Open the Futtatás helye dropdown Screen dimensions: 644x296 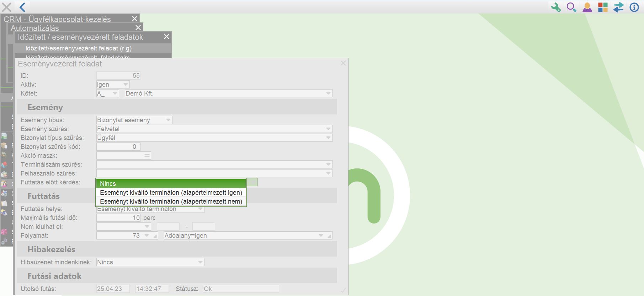pyautogui.click(x=150, y=209)
